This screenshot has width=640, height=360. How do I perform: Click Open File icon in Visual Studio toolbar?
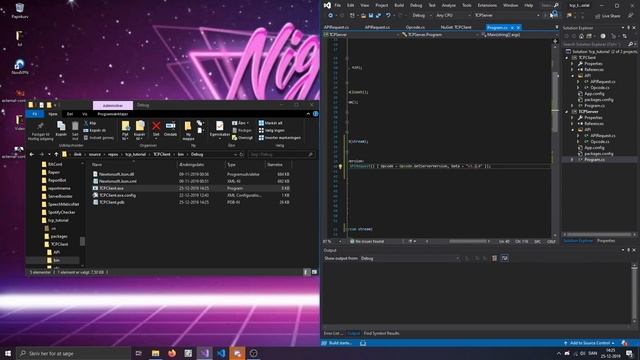click(x=363, y=16)
